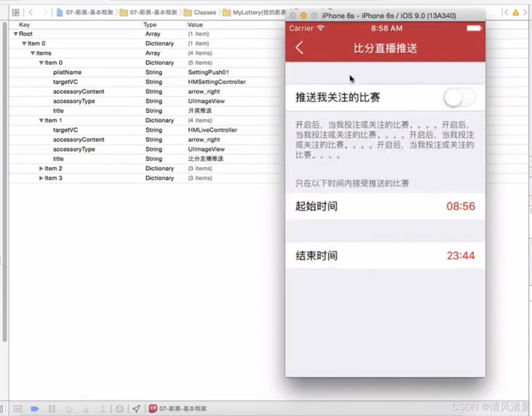The width and height of the screenshot is (532, 416).
Task: Click the Type column header
Action: 150,25
